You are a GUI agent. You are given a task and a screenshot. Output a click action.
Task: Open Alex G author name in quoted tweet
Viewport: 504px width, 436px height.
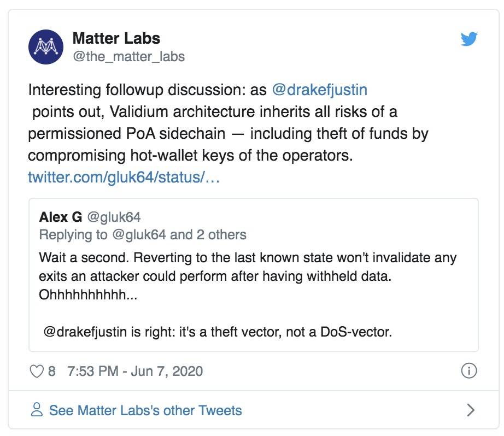point(61,217)
